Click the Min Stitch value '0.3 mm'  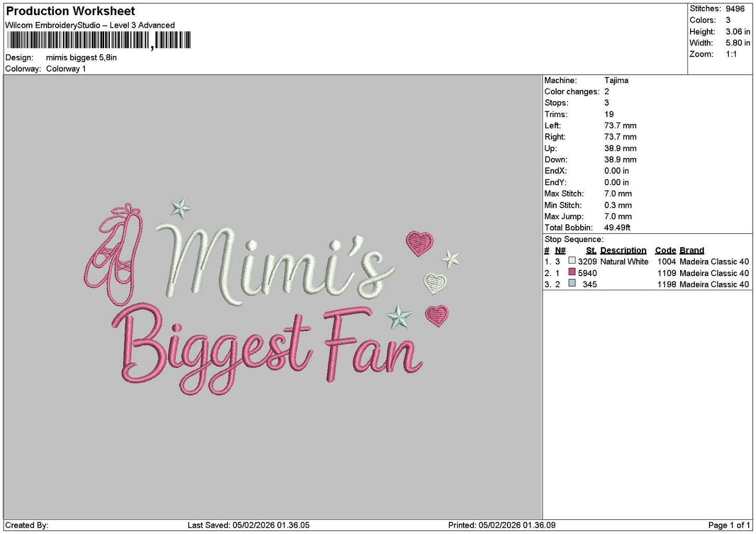coord(618,205)
